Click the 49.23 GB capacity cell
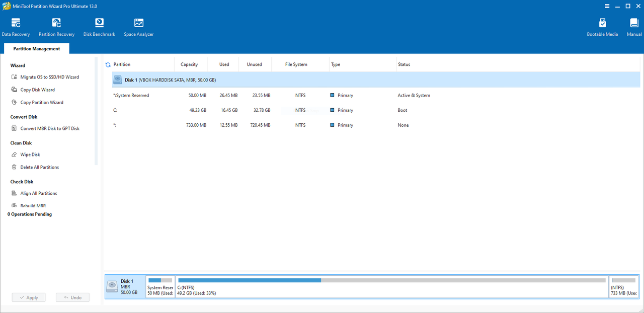 [x=198, y=110]
